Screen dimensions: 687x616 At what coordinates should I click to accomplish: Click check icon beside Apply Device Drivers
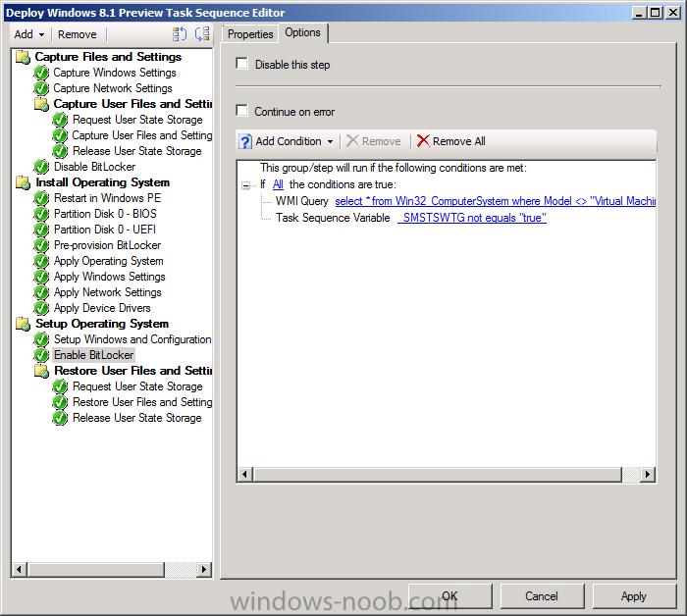(41, 308)
